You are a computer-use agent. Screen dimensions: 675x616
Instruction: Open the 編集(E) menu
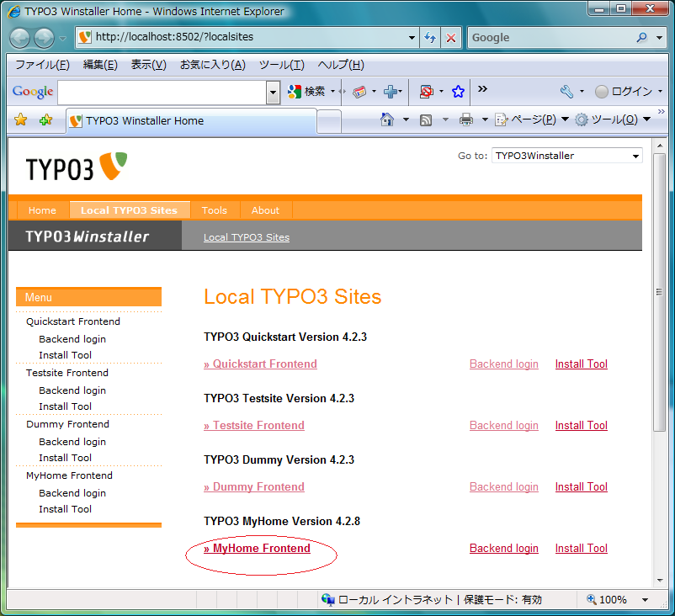100,65
